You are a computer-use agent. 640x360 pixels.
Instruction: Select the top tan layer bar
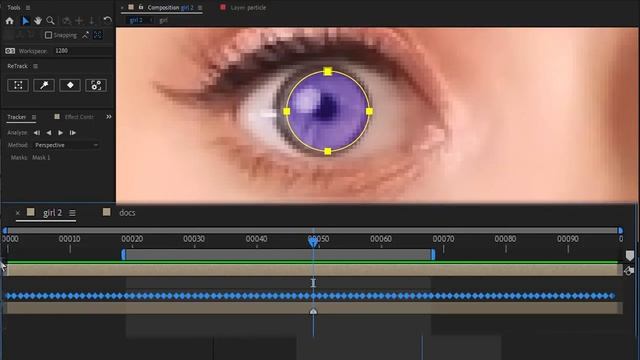(313, 270)
